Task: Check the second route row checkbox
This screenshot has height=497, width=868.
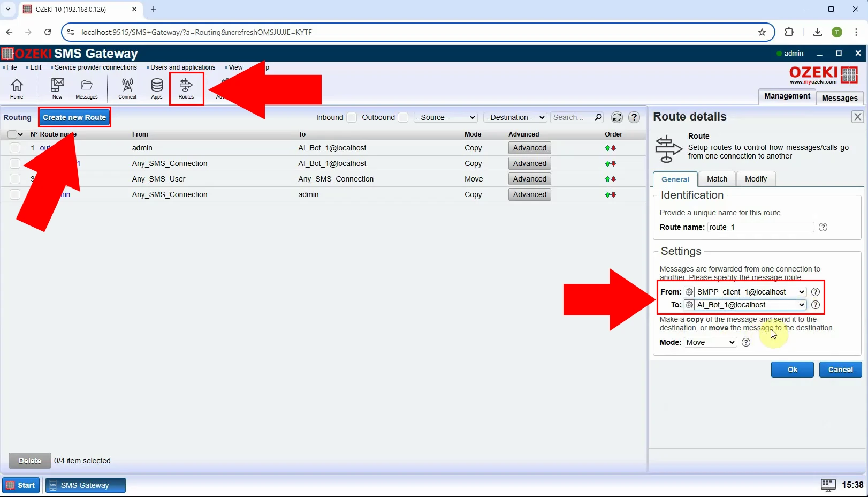Action: pyautogui.click(x=15, y=163)
